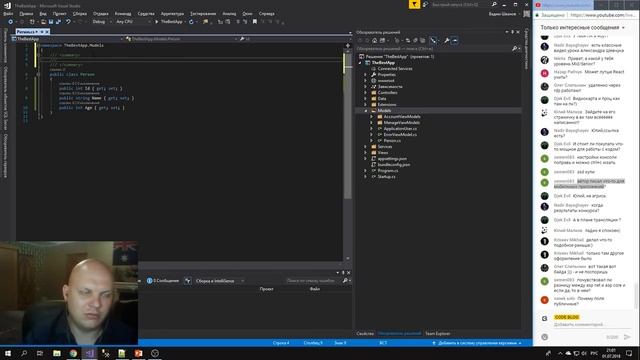Click the Undo toolbar icon
Image resolution: width=640 pixels, height=360 pixels.
(x=68, y=22)
